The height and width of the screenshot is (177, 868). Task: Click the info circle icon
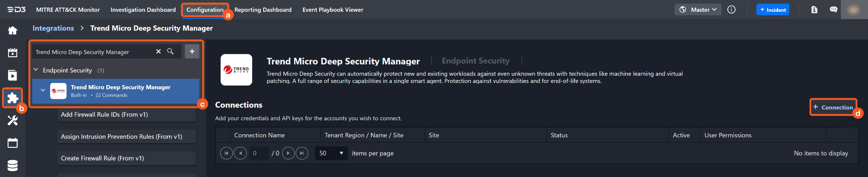click(x=732, y=10)
